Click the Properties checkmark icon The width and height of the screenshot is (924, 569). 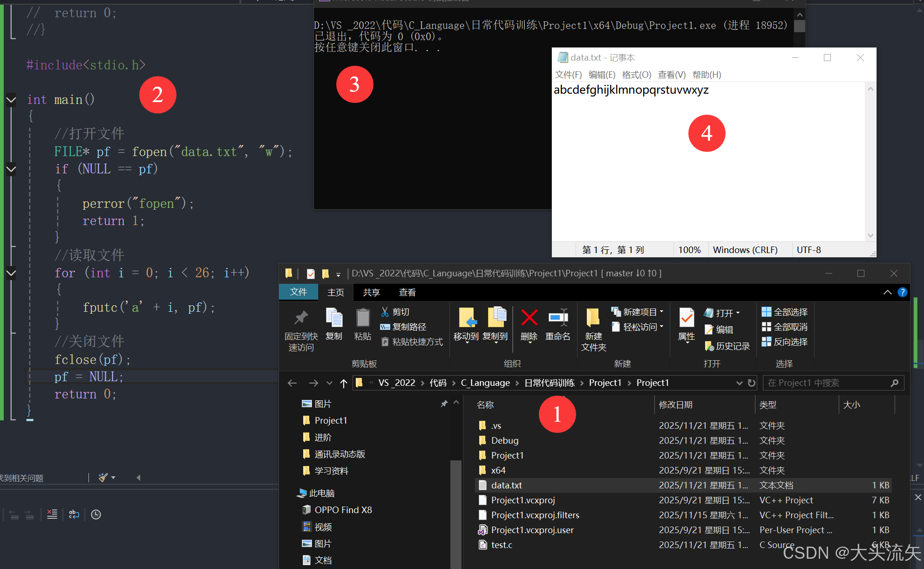[686, 318]
